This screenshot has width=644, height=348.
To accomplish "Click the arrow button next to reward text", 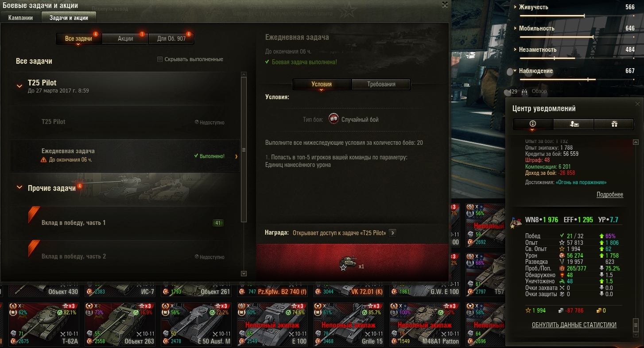I will point(392,233).
